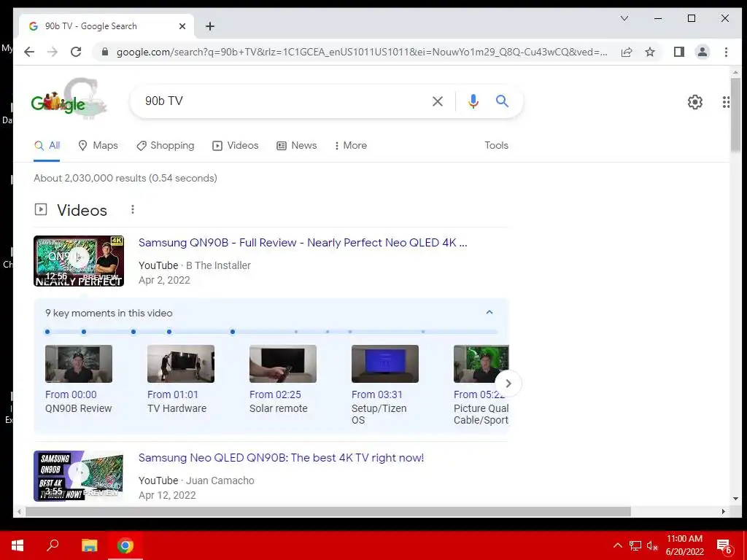Submit search with magnifier icon
747x560 pixels.
click(502, 101)
